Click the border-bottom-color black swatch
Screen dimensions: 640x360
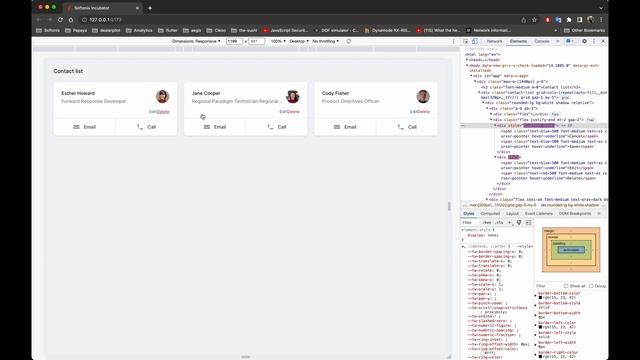pyautogui.click(x=540, y=298)
